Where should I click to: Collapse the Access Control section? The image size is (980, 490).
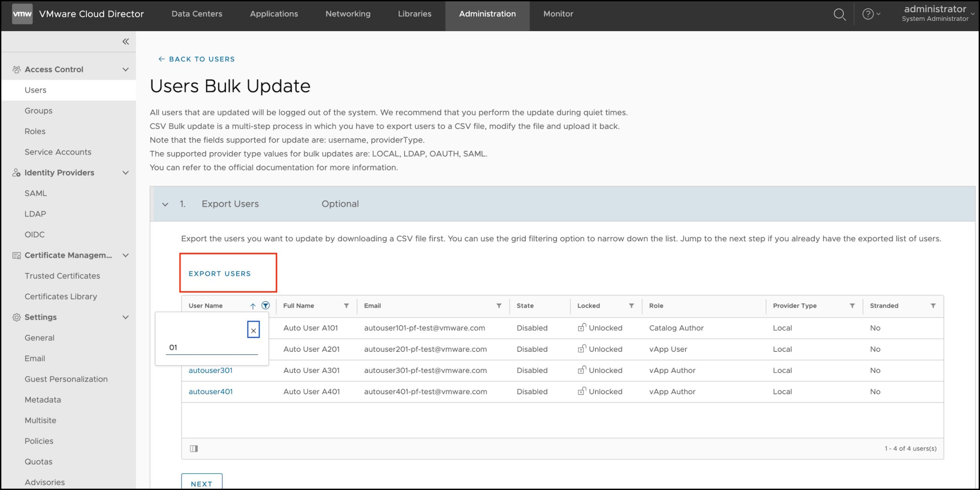click(125, 69)
